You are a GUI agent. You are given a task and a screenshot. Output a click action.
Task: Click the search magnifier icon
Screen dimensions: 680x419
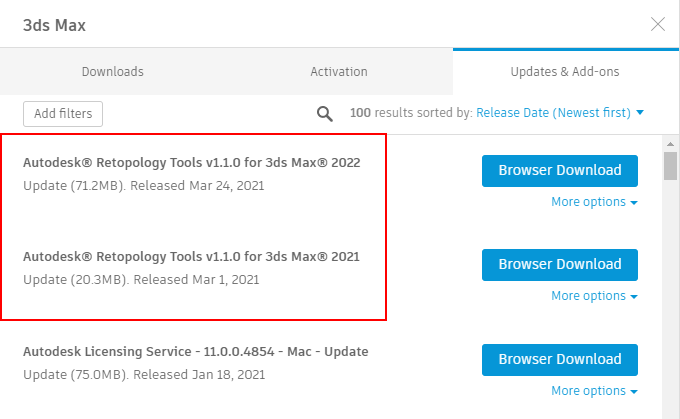(324, 114)
